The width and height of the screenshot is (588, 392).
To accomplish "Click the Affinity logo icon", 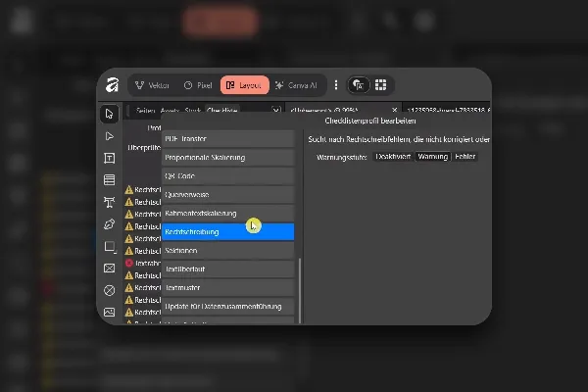I will click(112, 85).
